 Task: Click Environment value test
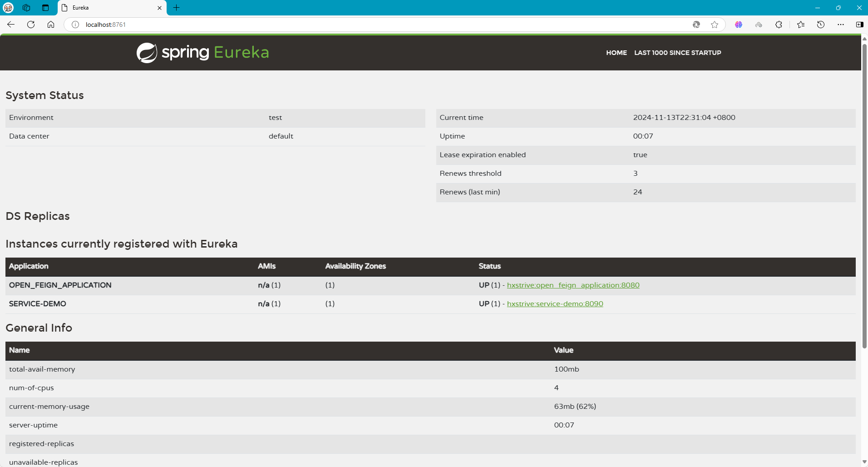coord(275,118)
